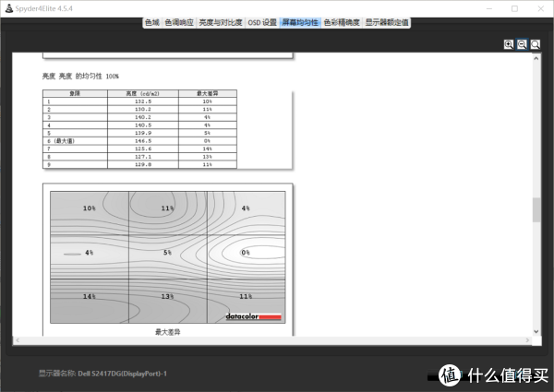Viewport: 554px width, 392px height.
Task: Click the 最大差异 caption under the chart
Action: tap(168, 332)
